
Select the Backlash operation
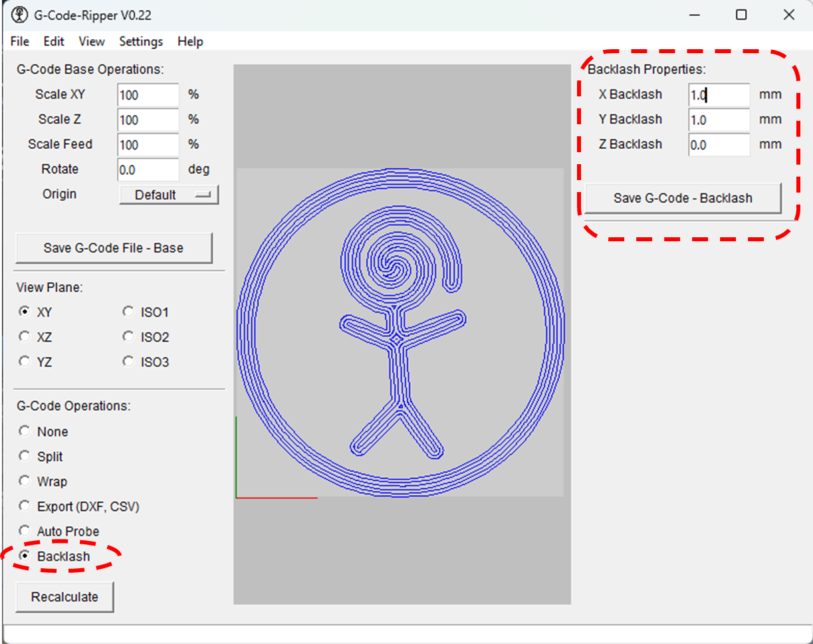(x=24, y=556)
